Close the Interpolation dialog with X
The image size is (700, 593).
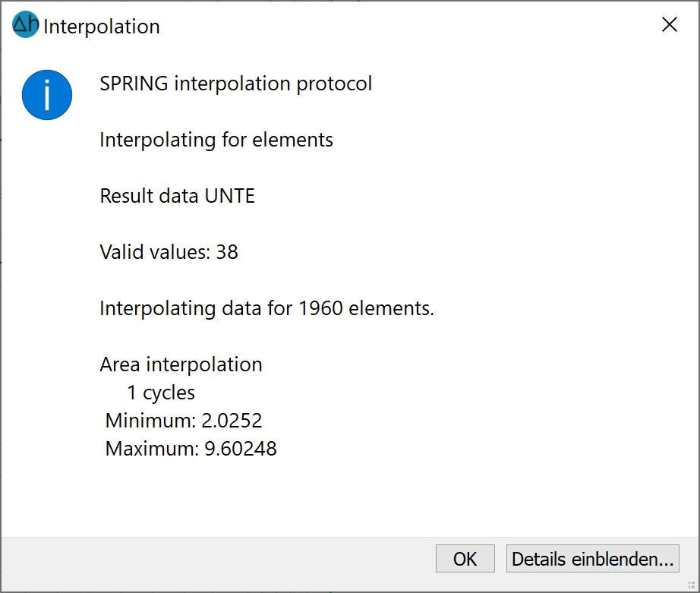(669, 24)
